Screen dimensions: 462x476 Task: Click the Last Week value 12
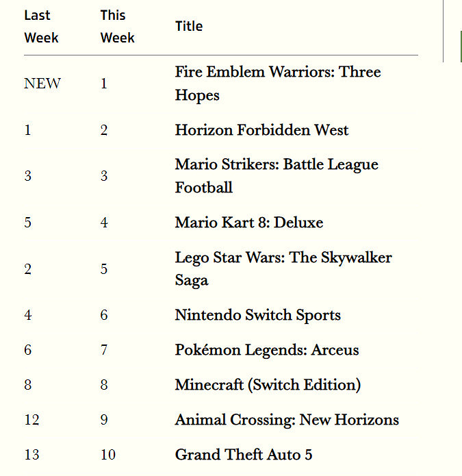pyautogui.click(x=31, y=420)
